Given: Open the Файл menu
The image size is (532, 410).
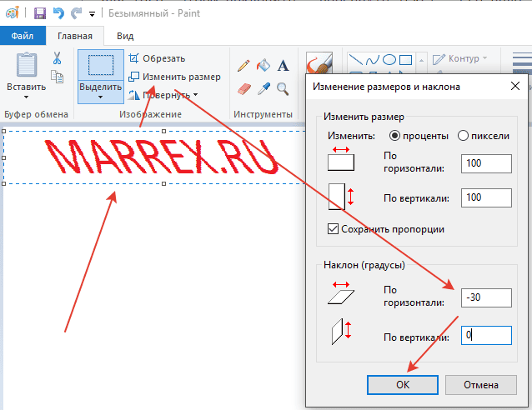Looking at the screenshot, I should [x=23, y=36].
